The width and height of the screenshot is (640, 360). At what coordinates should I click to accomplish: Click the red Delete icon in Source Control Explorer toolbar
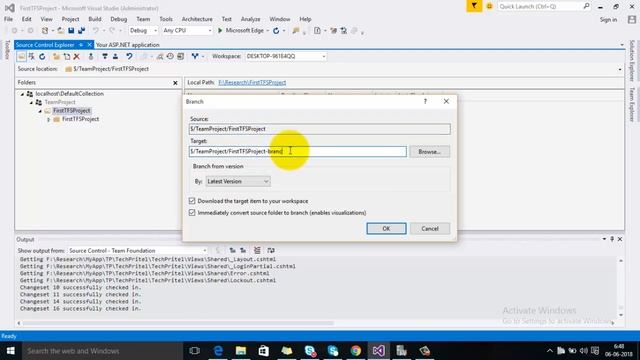(76, 56)
